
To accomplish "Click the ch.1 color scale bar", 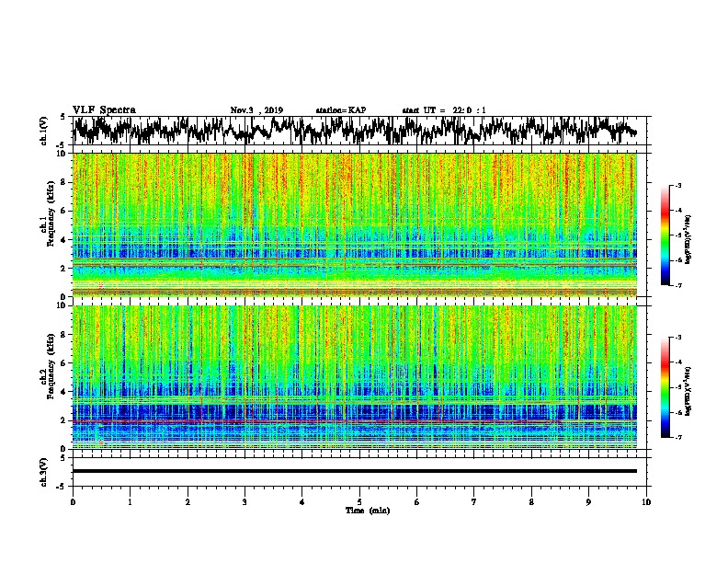I will pos(665,236).
